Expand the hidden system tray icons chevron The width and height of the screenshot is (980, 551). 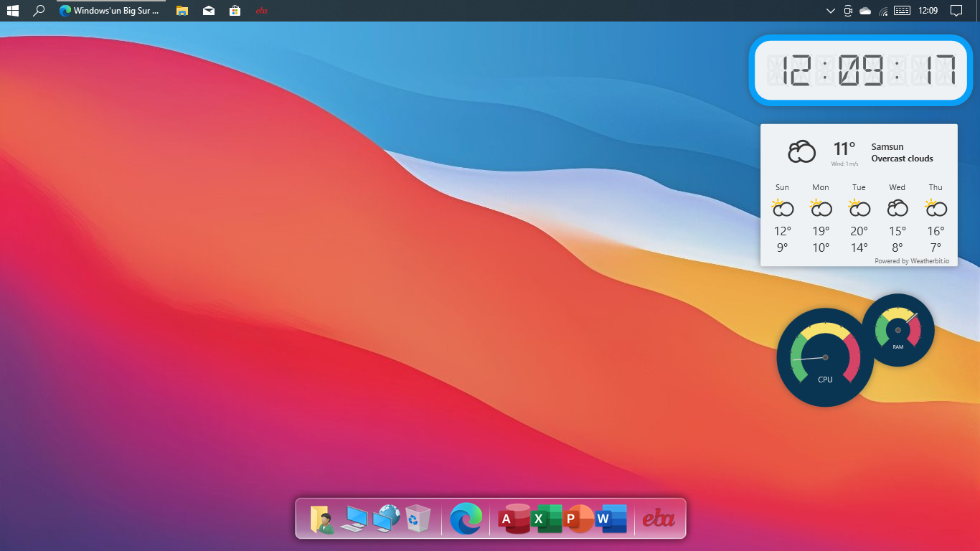point(830,11)
